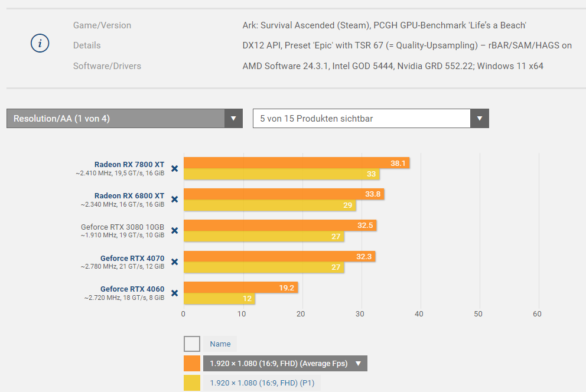
Task: Click the 'AMD Software 24.3.1' drivers text
Action: 393,66
